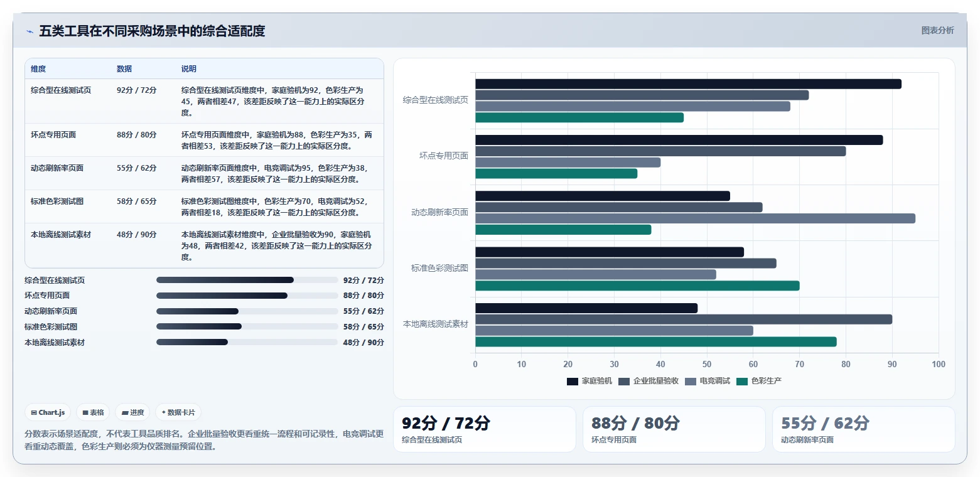
Task: Click the 坏点专用页面 progress bar
Action: 247,296
